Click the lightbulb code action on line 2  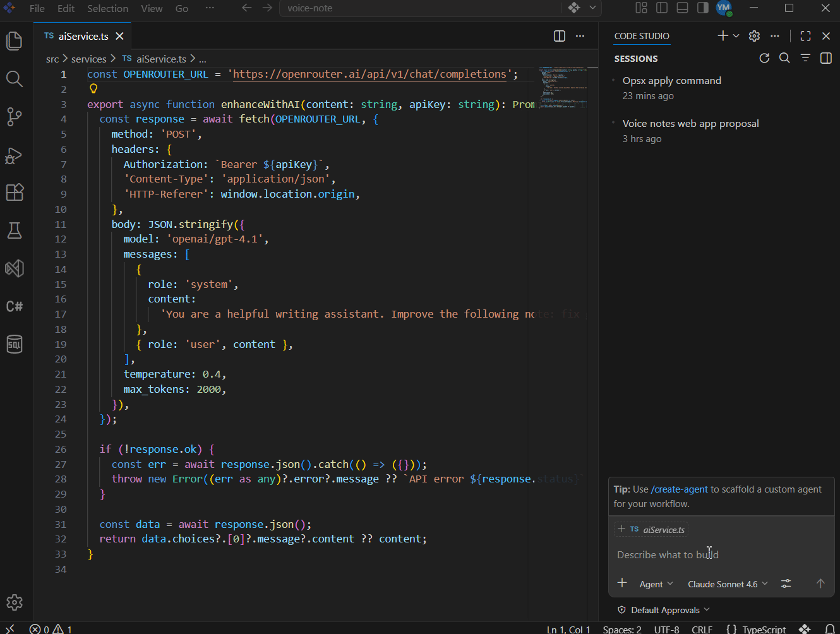[93, 89]
